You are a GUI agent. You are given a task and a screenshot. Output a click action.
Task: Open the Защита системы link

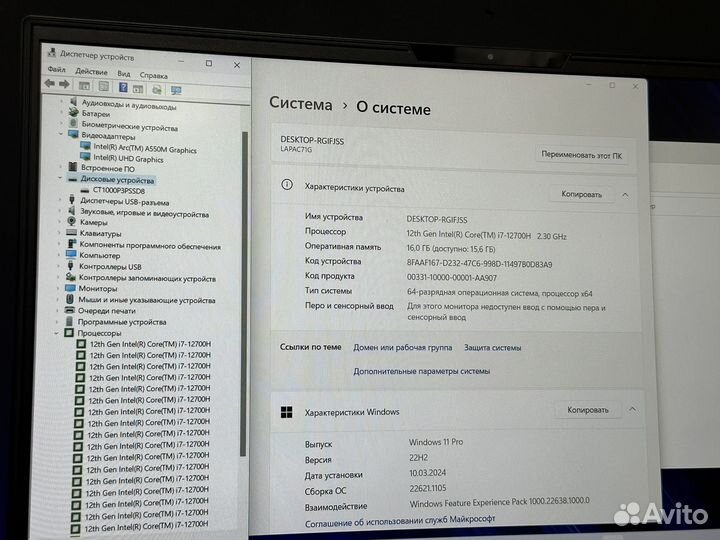492,348
